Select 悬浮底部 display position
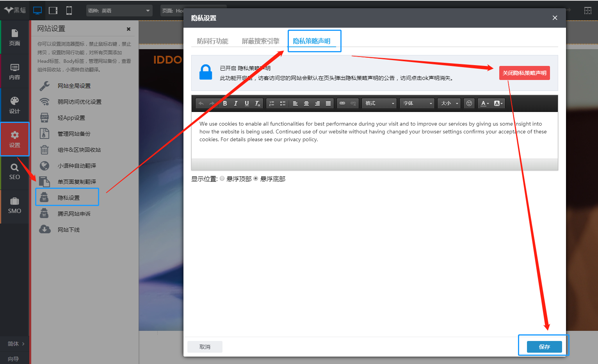Image resolution: width=598 pixels, height=364 pixels. [256, 178]
